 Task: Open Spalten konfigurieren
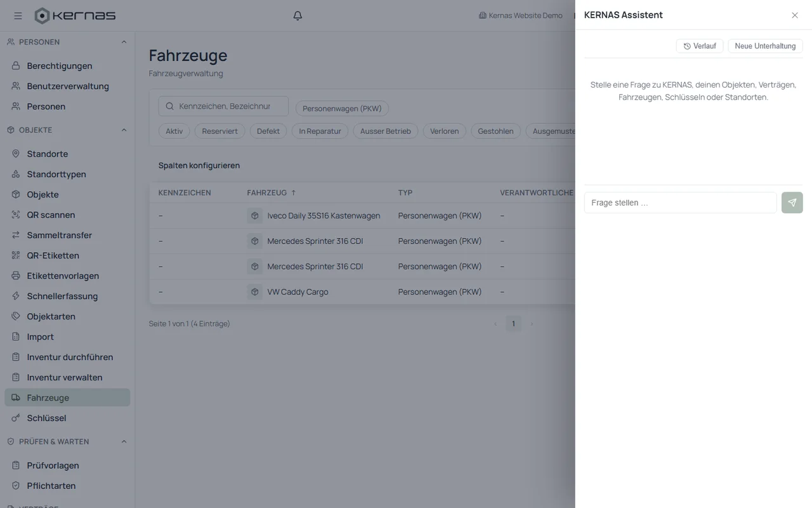click(x=199, y=165)
